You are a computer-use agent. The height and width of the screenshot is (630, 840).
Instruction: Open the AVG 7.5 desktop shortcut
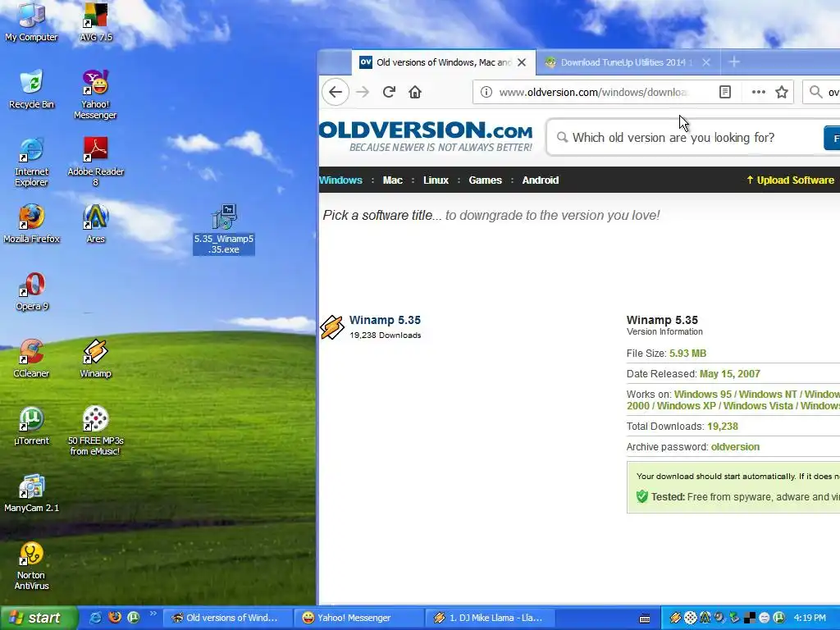95,21
